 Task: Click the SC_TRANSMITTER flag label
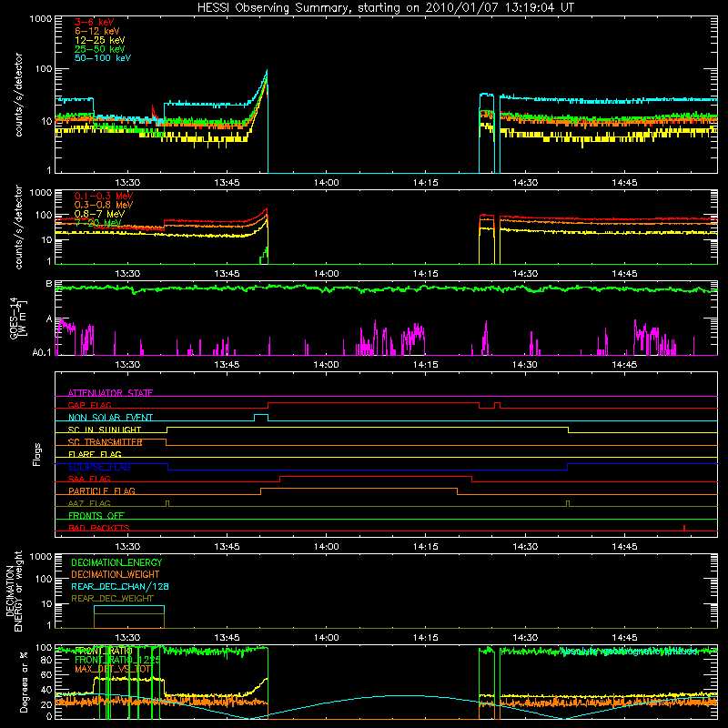(x=105, y=442)
